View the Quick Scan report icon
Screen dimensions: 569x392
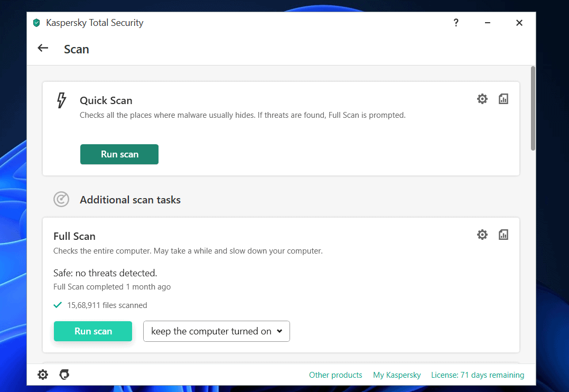click(503, 99)
